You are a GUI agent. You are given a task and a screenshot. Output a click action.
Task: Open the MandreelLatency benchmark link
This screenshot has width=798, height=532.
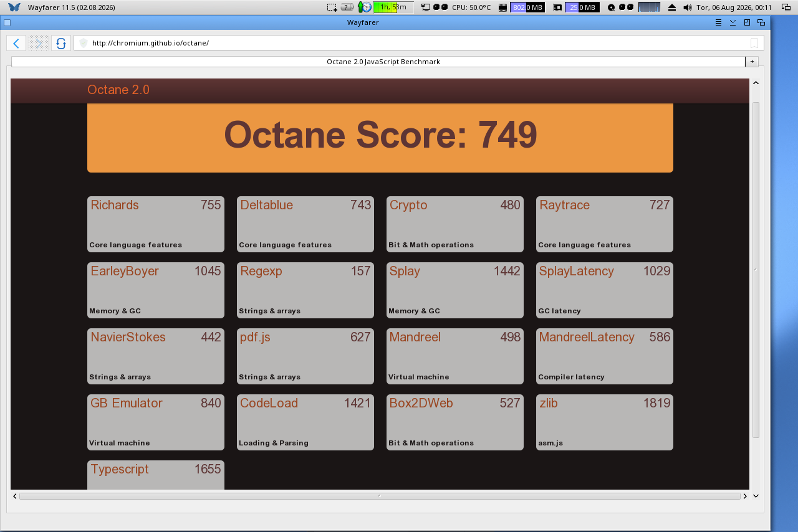click(587, 337)
